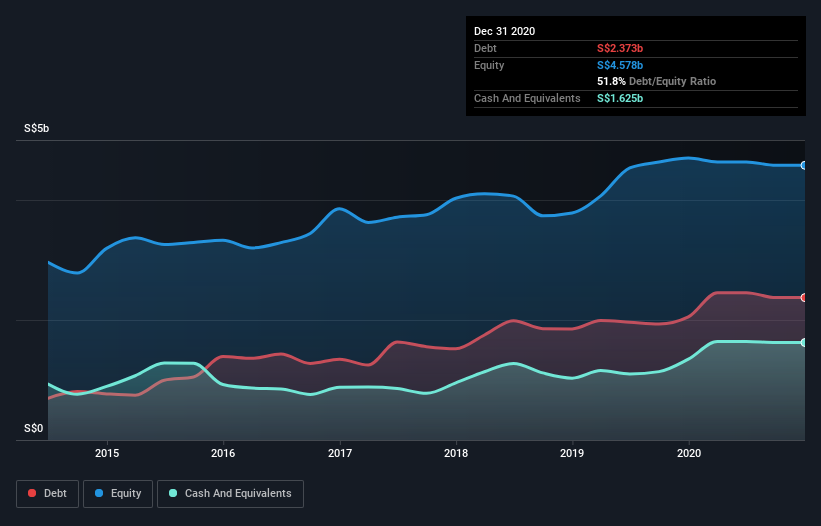Image resolution: width=821 pixels, height=526 pixels.
Task: Click the 2017 x-axis label
Action: [x=340, y=453]
